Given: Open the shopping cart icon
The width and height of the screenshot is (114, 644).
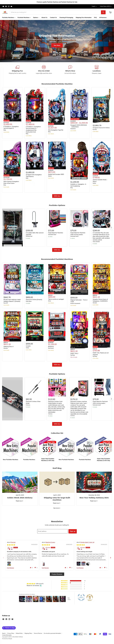Looking at the screenshot, I should pyautogui.click(x=110, y=12).
